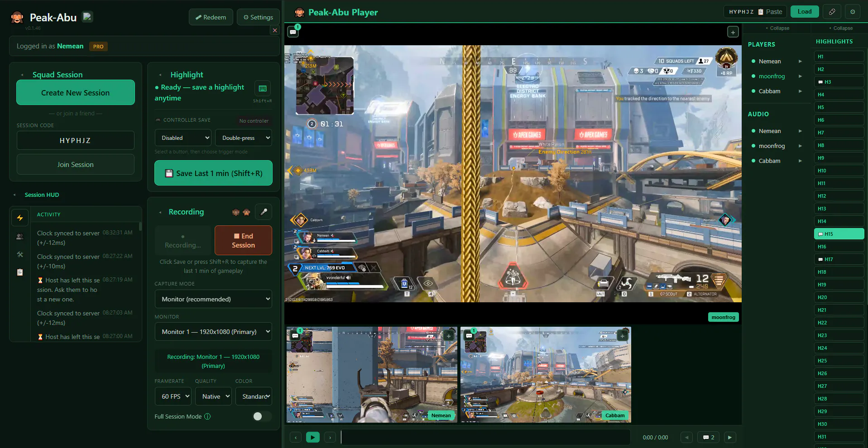Open the Standard color dropdown
The image size is (868, 448).
(x=254, y=396)
